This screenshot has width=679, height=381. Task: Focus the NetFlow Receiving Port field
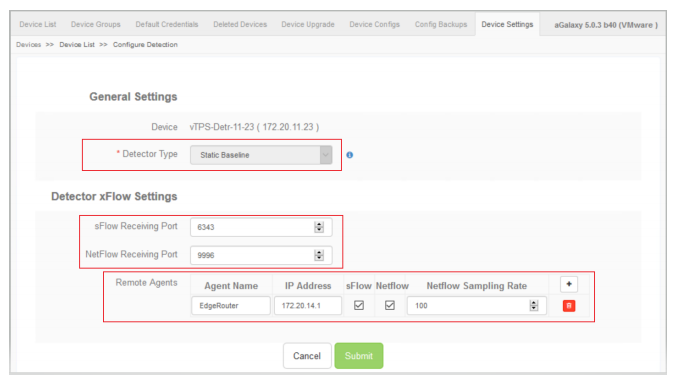click(x=261, y=255)
